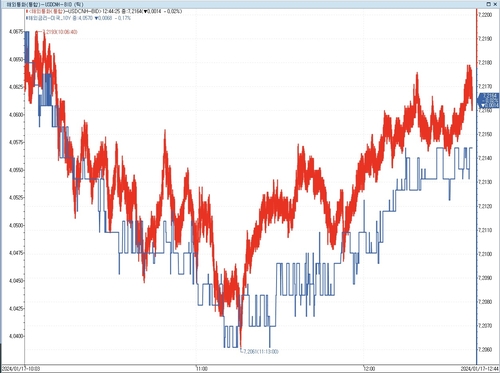Click left axis value 4.0425
This screenshot has width=500, height=373.
[x=16, y=308]
